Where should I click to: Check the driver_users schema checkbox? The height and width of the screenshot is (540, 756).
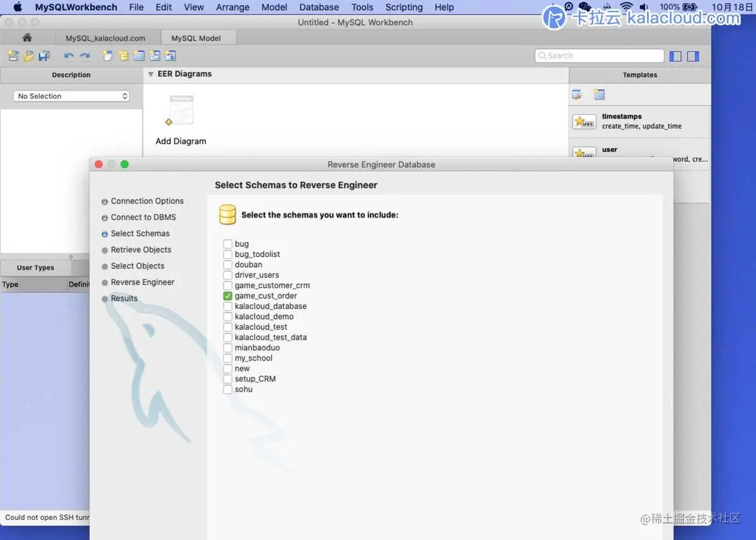point(227,275)
